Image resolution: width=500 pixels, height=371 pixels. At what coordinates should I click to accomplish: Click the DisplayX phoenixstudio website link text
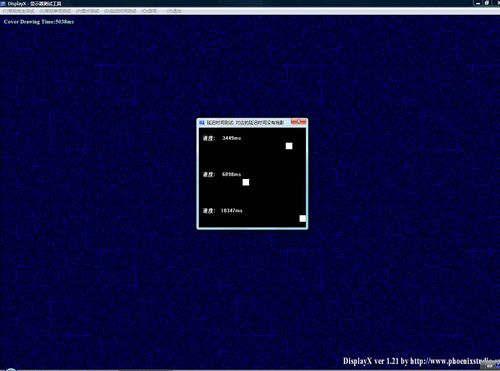point(421,361)
